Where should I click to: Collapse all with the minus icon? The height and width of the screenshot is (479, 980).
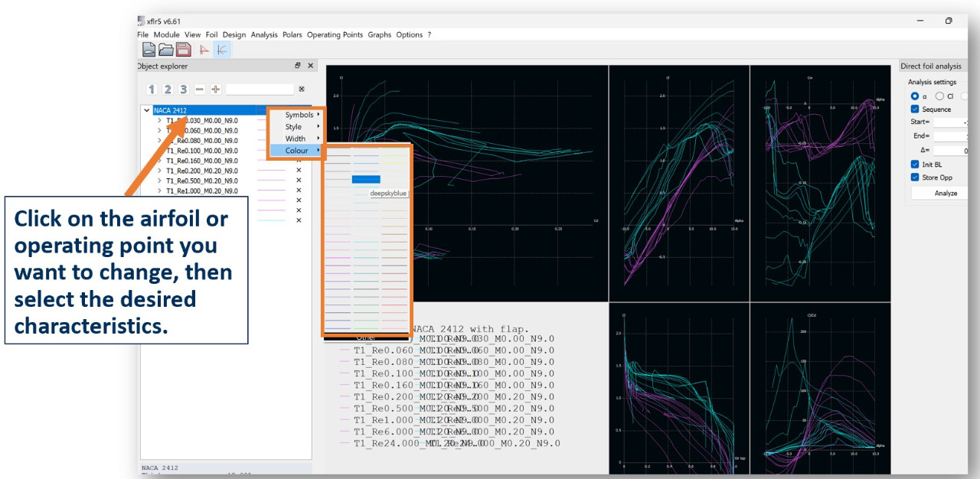tap(200, 90)
